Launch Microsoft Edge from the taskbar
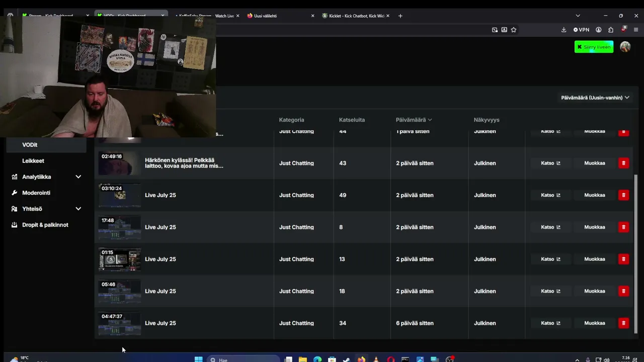 (317, 359)
